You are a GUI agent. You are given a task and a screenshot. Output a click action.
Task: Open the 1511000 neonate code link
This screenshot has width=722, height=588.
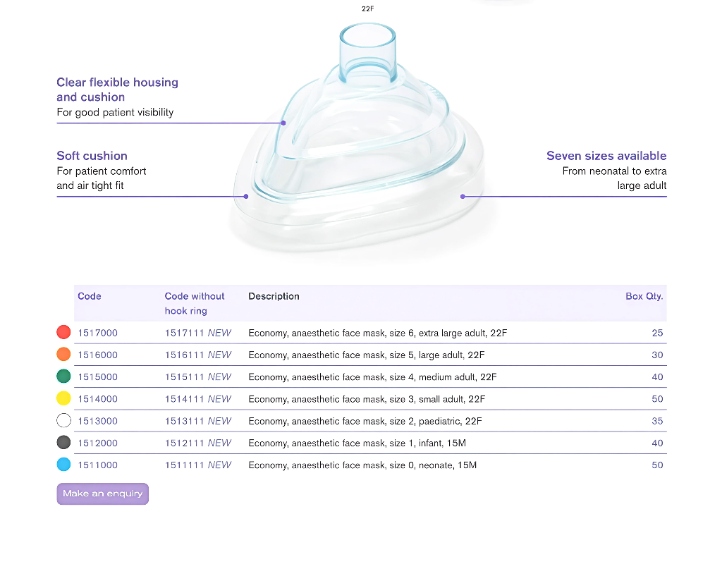click(97, 465)
